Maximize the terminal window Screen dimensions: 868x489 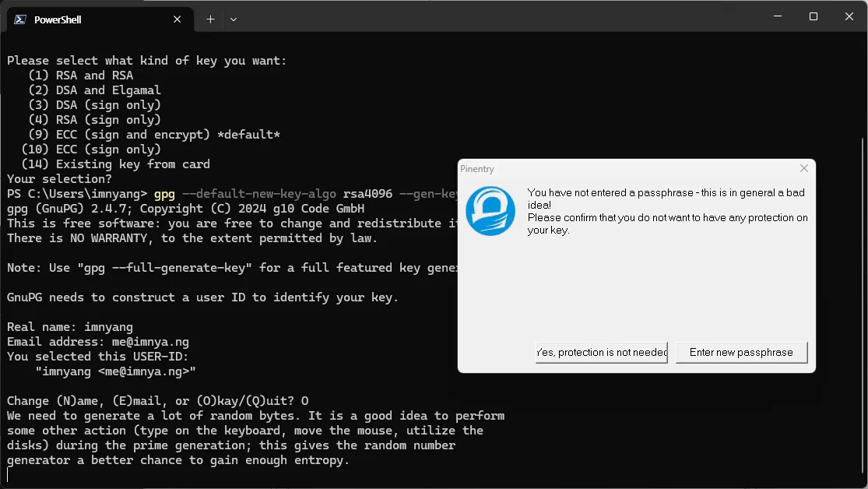[814, 16]
